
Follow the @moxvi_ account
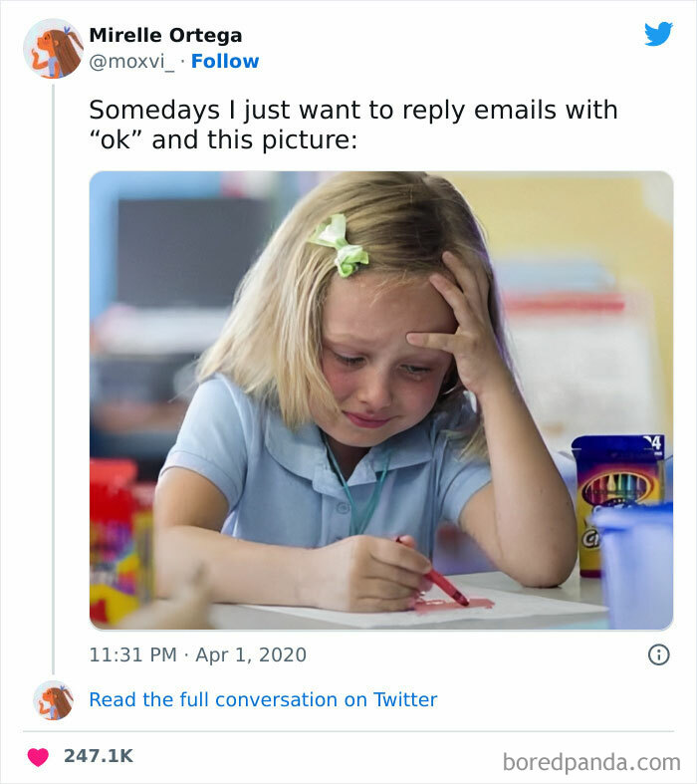pos(225,61)
